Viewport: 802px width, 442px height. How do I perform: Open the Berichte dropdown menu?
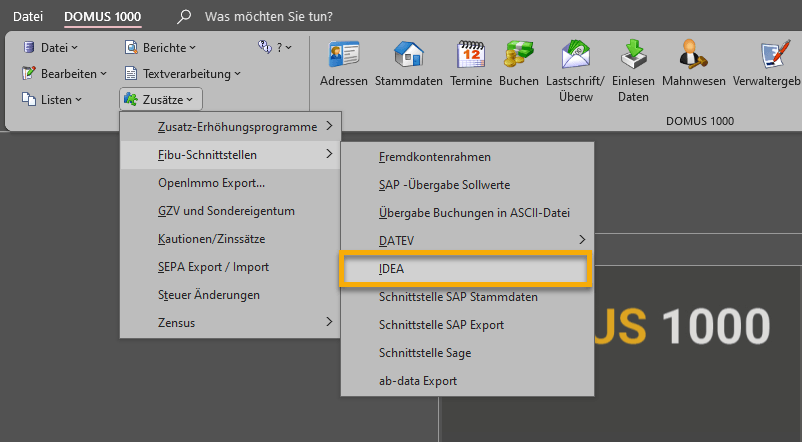point(160,48)
